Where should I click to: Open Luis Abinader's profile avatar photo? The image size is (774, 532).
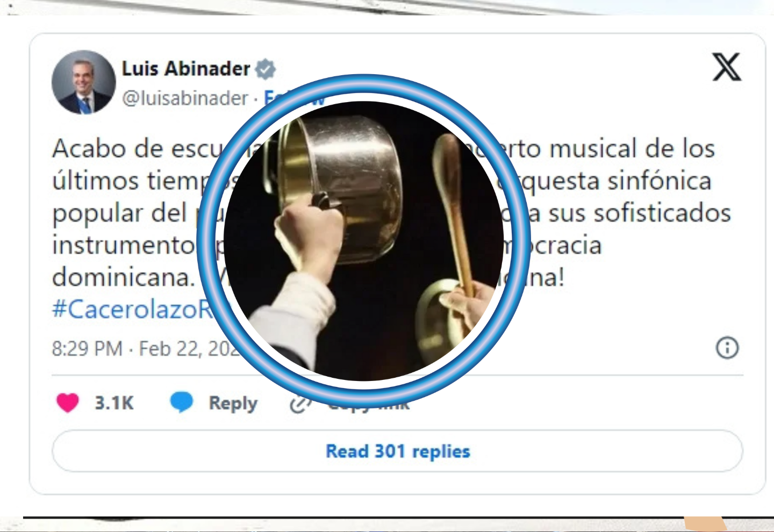click(x=83, y=82)
